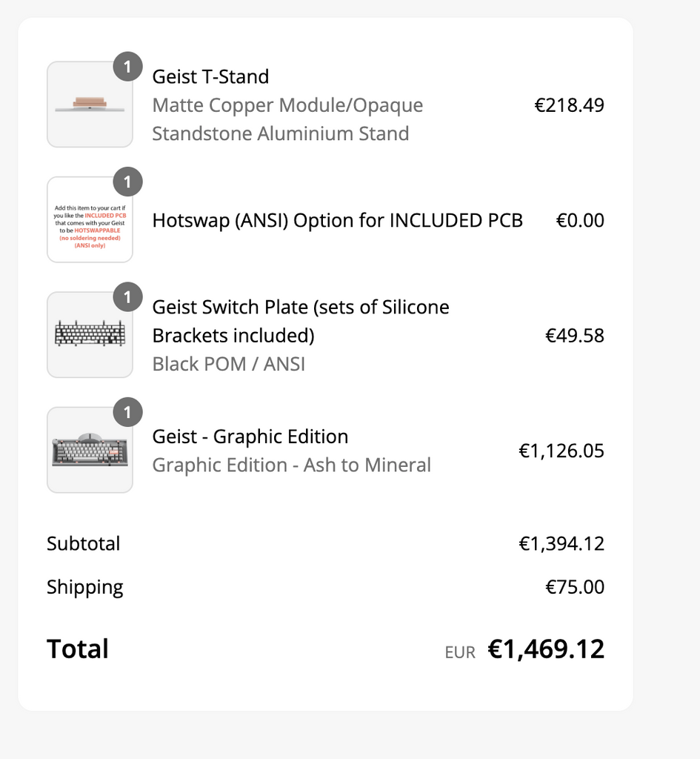The image size is (700, 759).
Task: Select the Hotswap (ANSI) Option product title
Action: (x=337, y=220)
